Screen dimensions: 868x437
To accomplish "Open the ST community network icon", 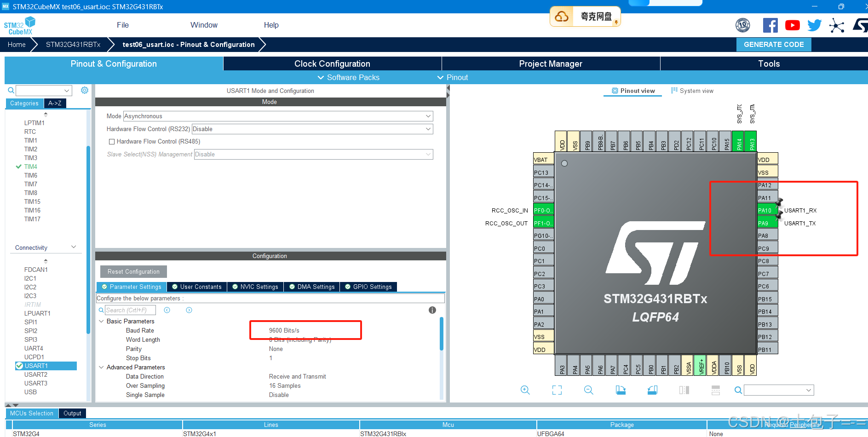I will click(837, 25).
